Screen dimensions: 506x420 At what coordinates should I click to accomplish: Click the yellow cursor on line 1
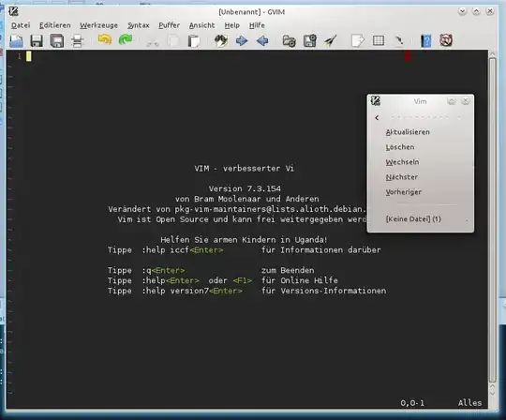pyautogui.click(x=29, y=56)
